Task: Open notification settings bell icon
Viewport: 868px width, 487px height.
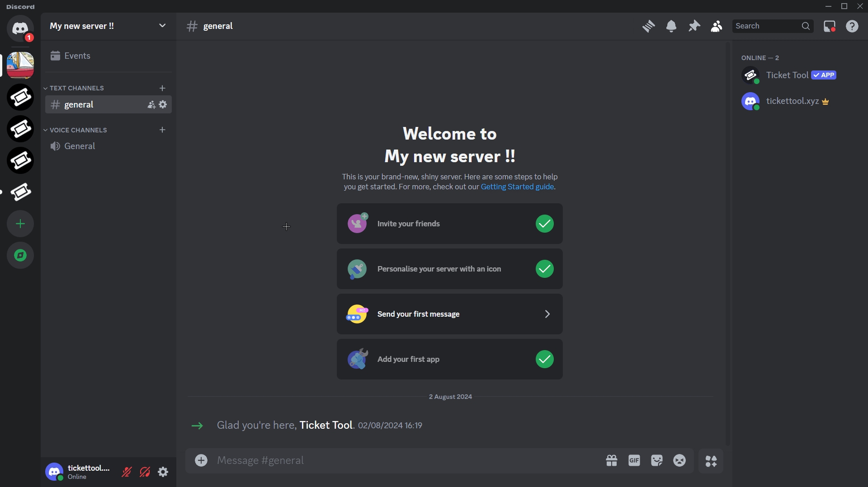Action: tap(671, 26)
